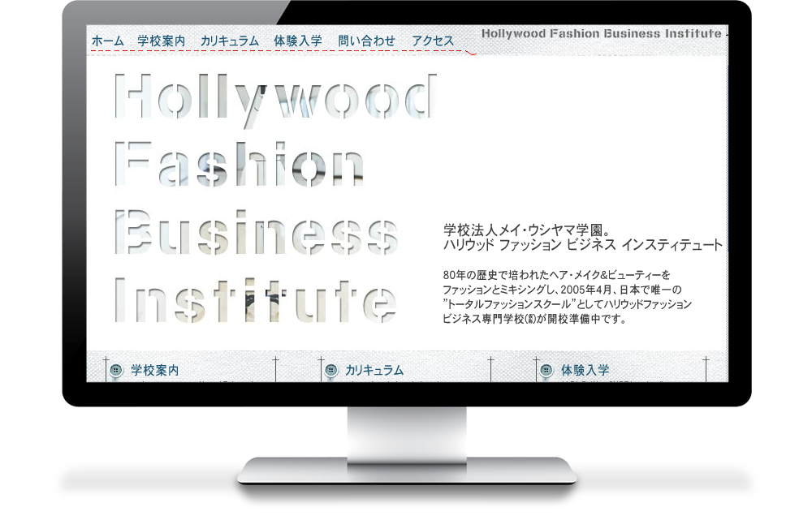Click the line containing トータルファッションスクール
812x520 pixels.
567,304
